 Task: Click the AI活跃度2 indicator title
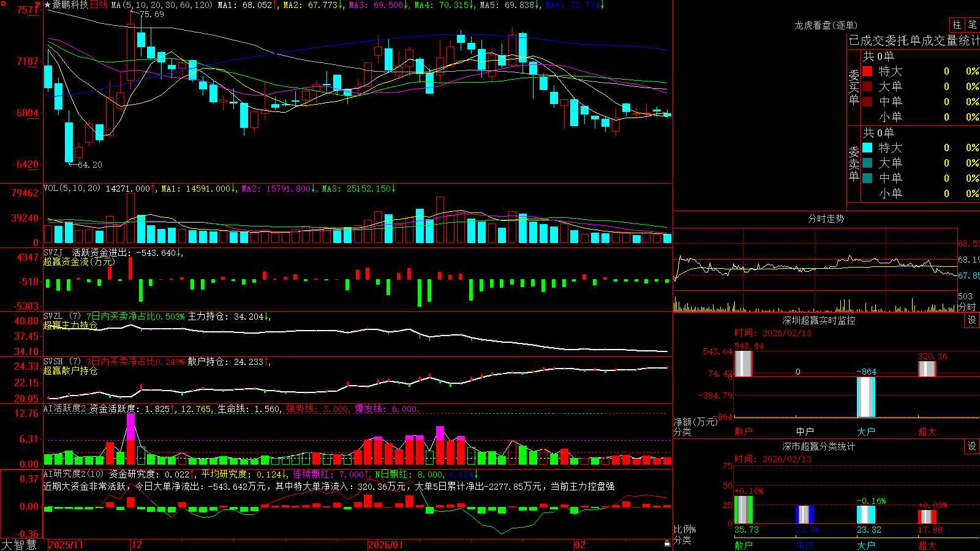point(65,408)
